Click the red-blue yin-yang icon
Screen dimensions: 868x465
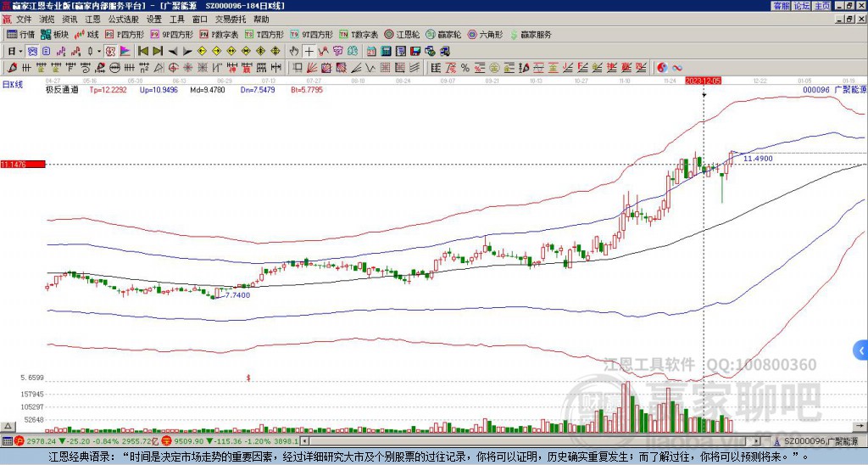tap(662, 68)
